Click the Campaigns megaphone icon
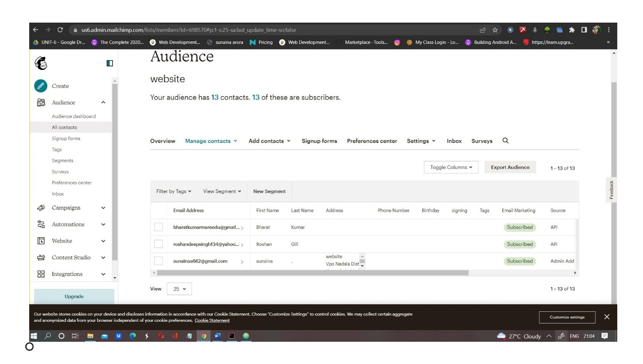 (41, 208)
